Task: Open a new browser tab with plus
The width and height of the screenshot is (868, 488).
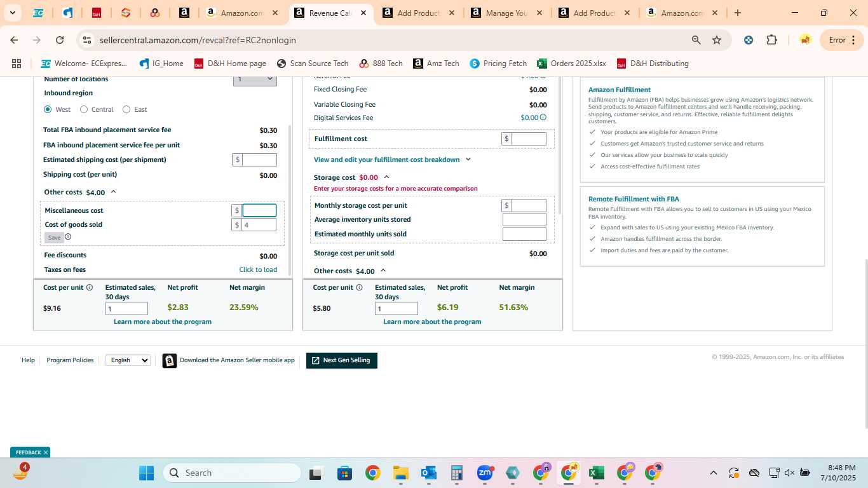Action: point(737,13)
